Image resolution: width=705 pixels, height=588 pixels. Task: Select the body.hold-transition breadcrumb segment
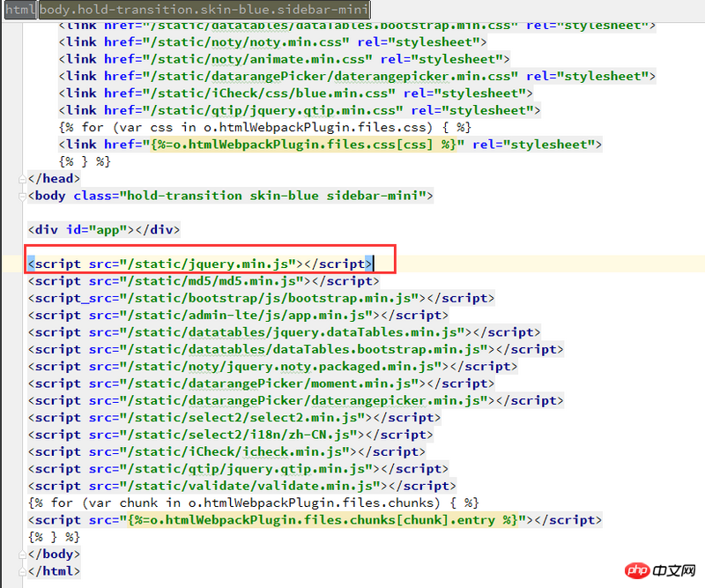point(204,10)
